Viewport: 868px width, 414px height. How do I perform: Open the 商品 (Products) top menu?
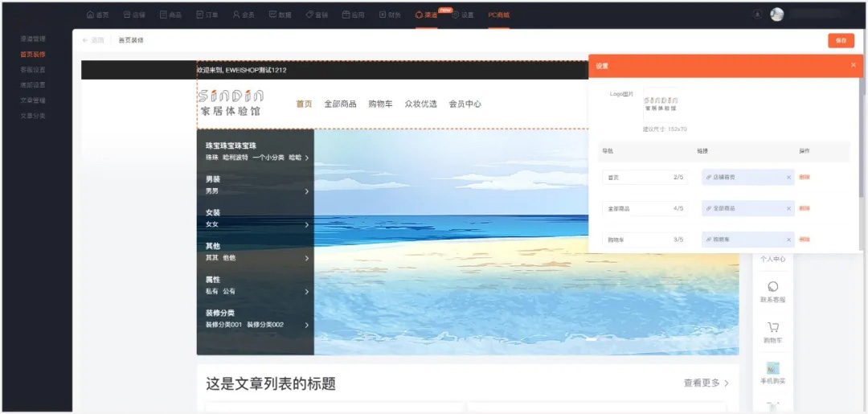[170, 14]
